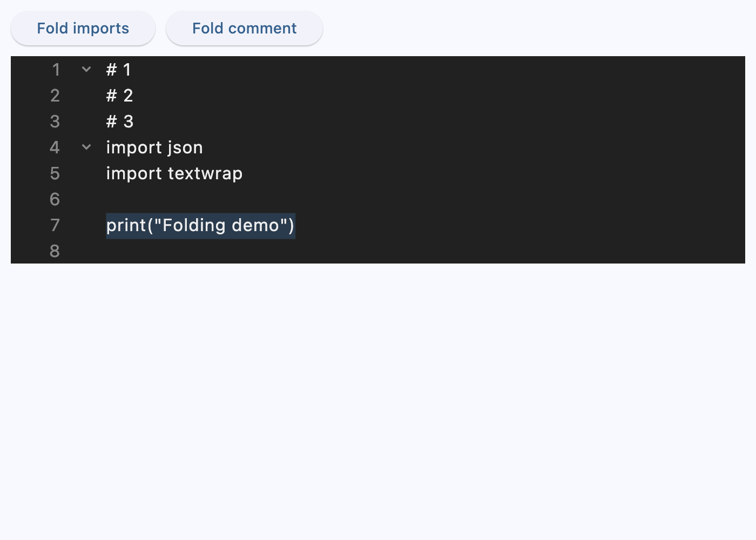
Task: Select the highlighted print statement line
Action: (x=200, y=225)
